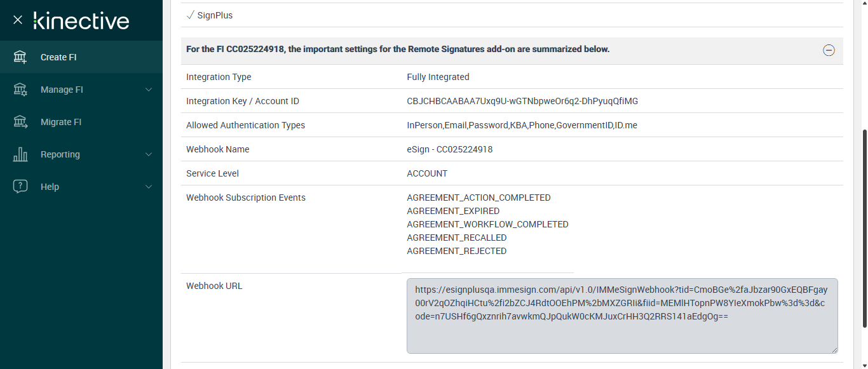Click the Integration Key value text
The height and width of the screenshot is (369, 868).
[522, 101]
